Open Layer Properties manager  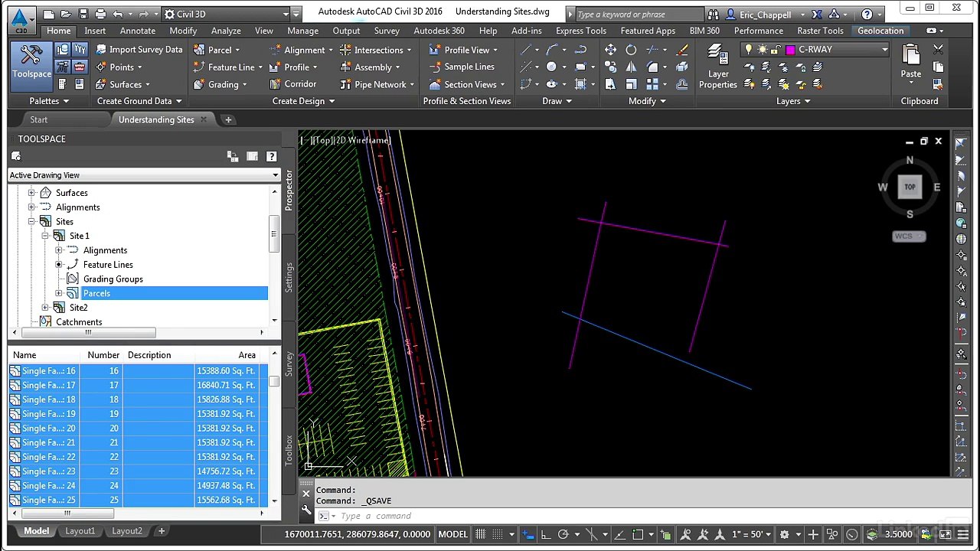pos(718,67)
